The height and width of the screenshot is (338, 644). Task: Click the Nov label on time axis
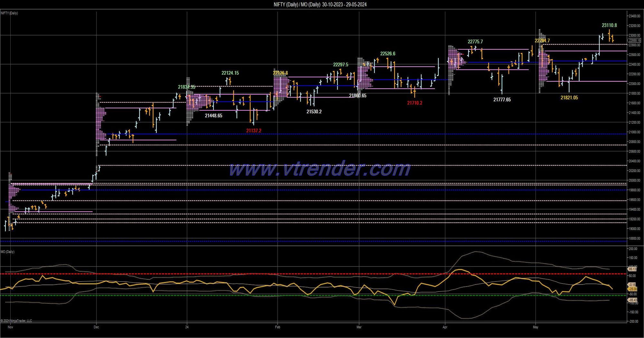pos(10,327)
